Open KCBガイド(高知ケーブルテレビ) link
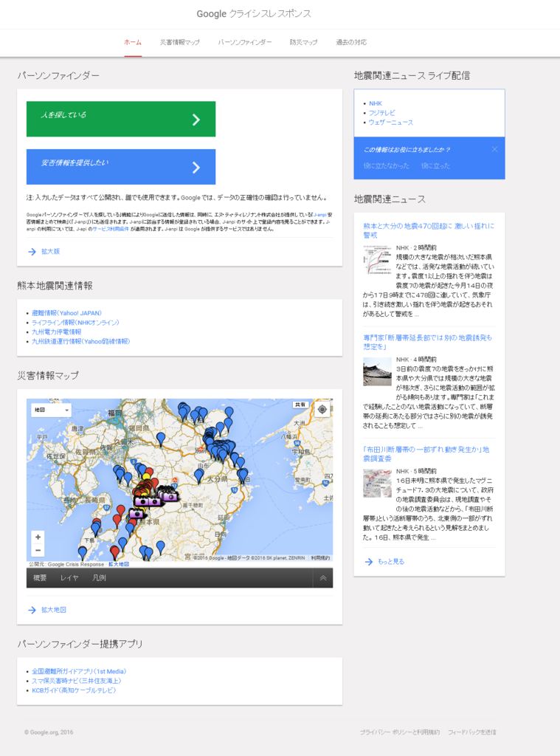 [x=74, y=690]
